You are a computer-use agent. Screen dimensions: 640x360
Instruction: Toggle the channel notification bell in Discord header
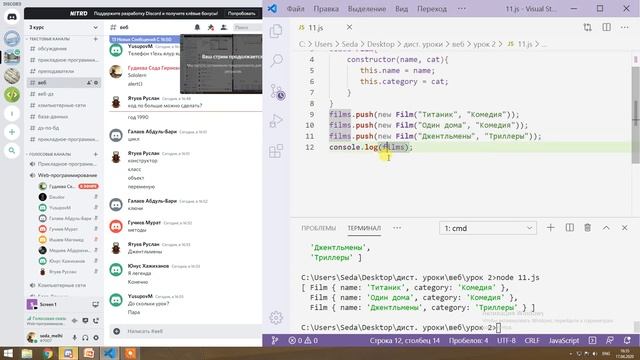click(x=197, y=27)
